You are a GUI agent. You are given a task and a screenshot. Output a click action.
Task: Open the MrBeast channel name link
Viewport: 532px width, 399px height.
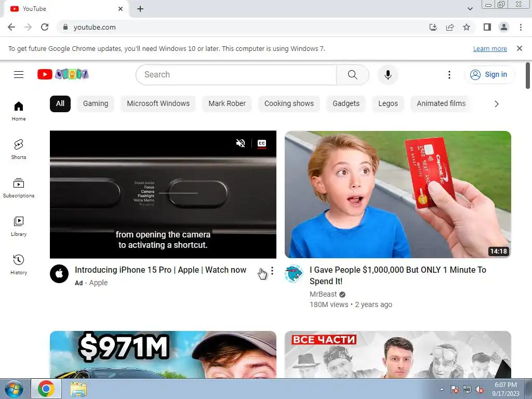point(323,294)
